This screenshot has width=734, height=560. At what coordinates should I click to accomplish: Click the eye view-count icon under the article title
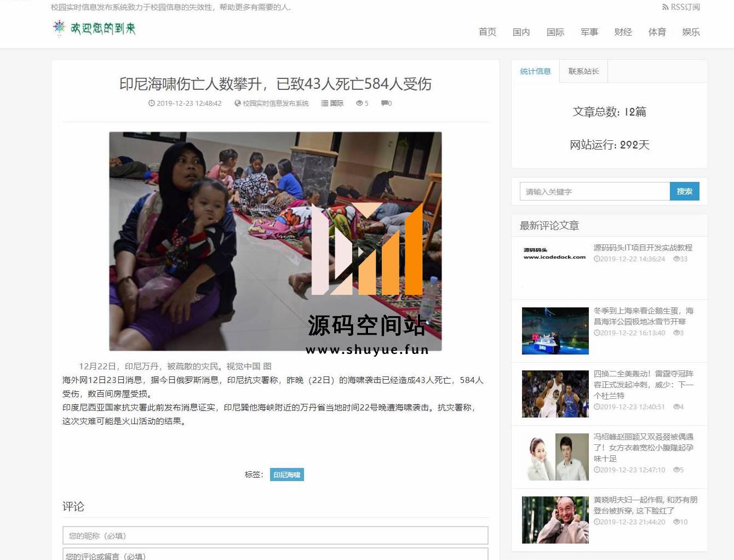point(359,103)
